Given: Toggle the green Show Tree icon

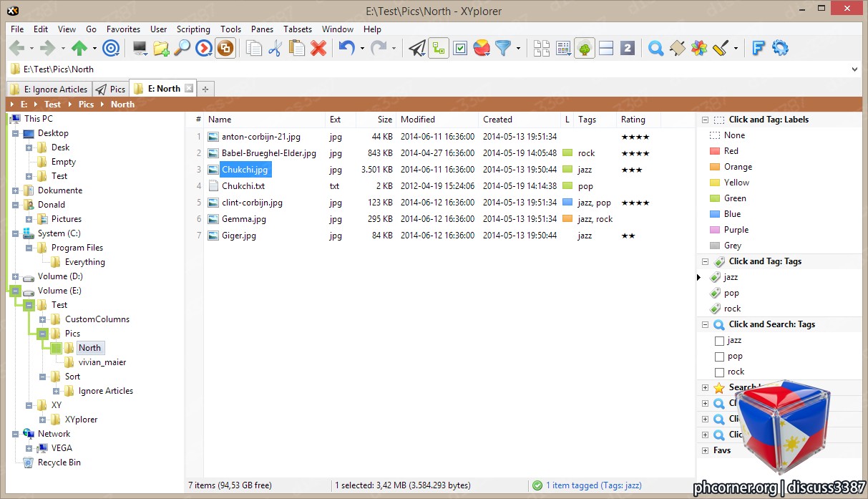Looking at the screenshot, I should coord(585,48).
